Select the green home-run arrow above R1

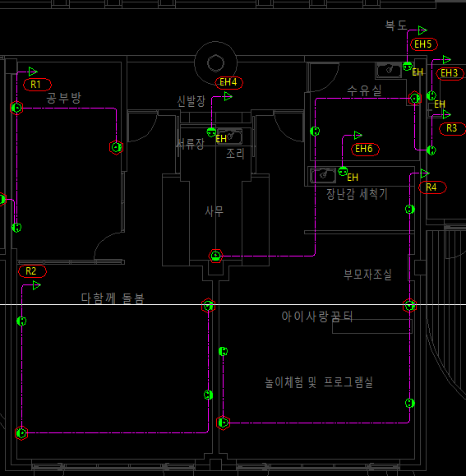[x=33, y=72]
